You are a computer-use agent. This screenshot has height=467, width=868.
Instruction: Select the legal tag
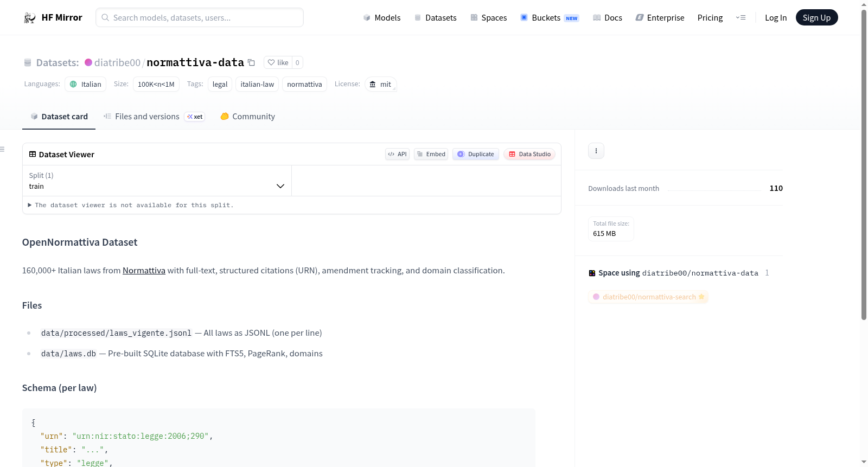[x=220, y=84]
